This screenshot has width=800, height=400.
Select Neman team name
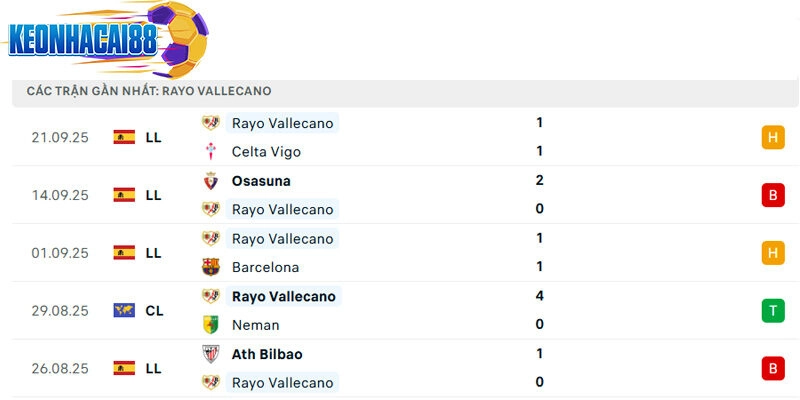pos(255,325)
